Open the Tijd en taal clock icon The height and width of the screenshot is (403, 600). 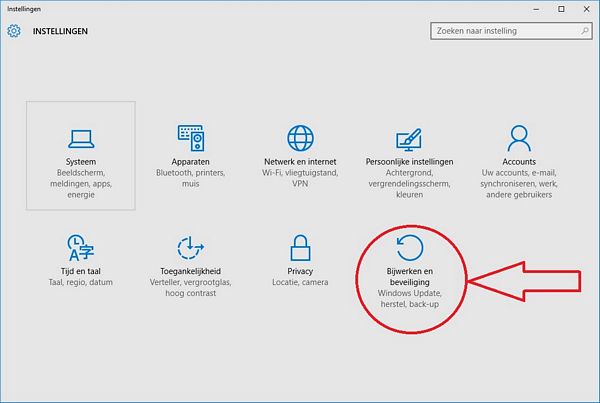coord(80,248)
